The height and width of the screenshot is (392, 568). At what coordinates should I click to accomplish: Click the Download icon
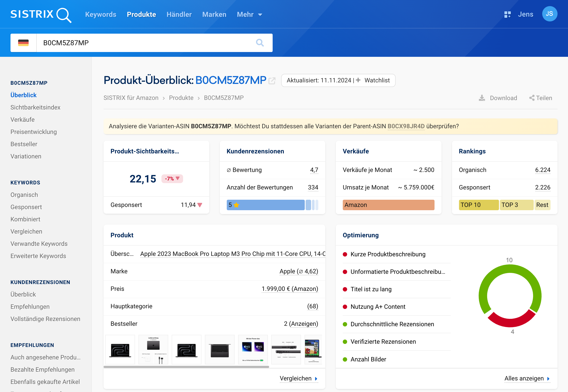click(x=482, y=98)
